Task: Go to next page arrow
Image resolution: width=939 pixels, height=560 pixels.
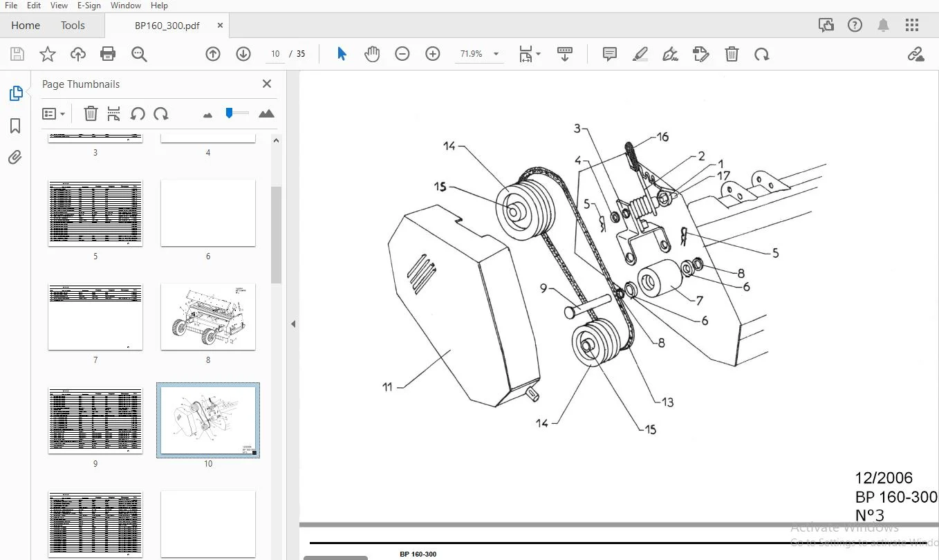Action: (x=243, y=54)
